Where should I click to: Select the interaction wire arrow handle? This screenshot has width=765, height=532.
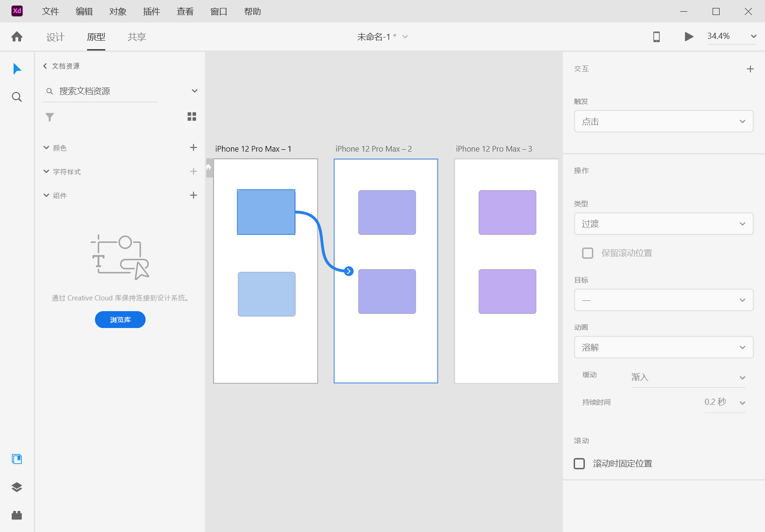[x=349, y=271]
